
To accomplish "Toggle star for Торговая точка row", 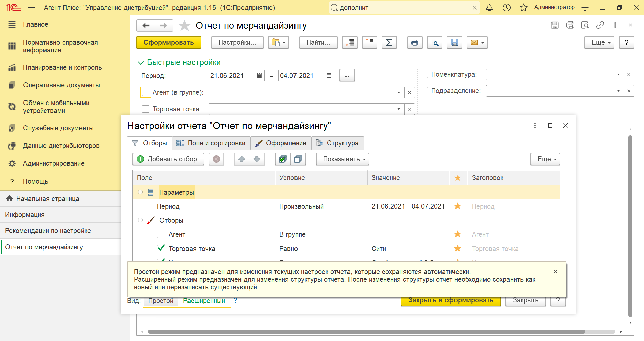I will 458,248.
